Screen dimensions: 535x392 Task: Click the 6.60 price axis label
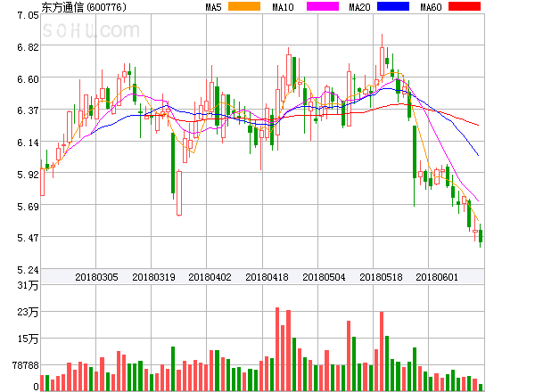point(28,79)
